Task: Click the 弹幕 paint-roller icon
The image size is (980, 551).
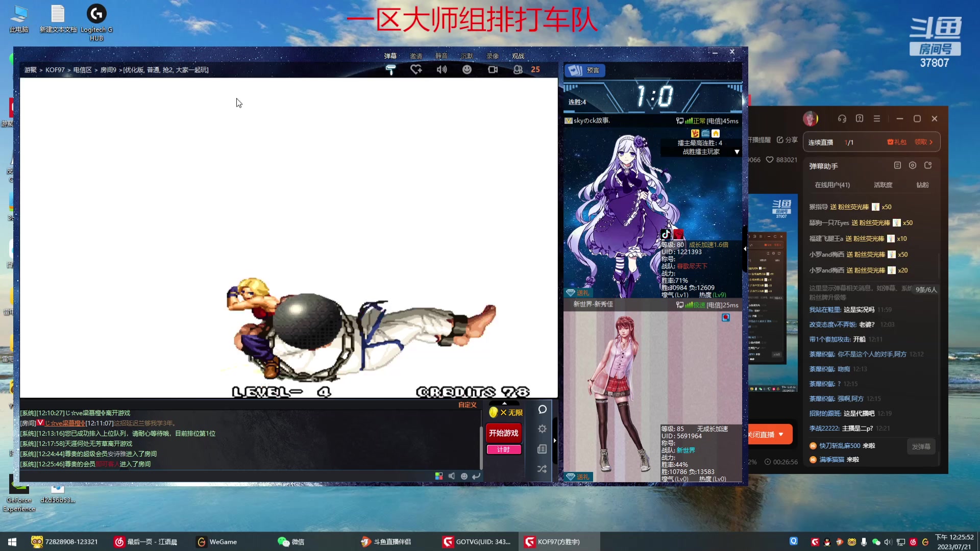Action: click(x=390, y=69)
